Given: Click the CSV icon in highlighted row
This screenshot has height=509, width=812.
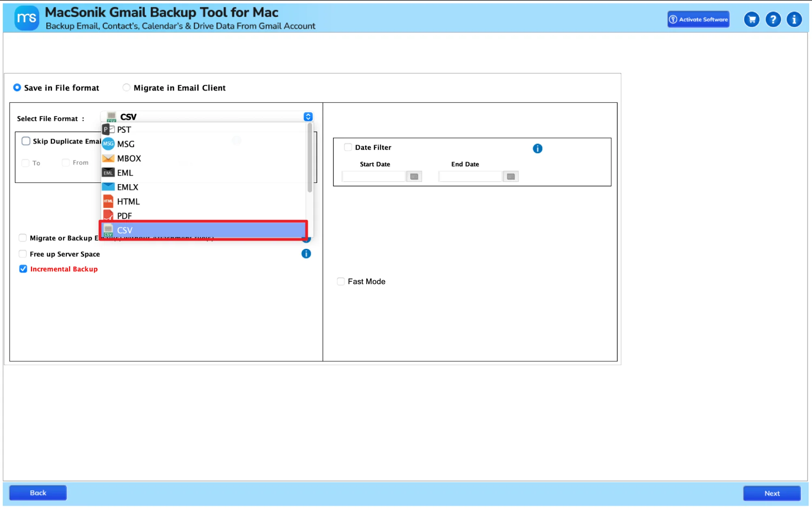Looking at the screenshot, I should 108,230.
